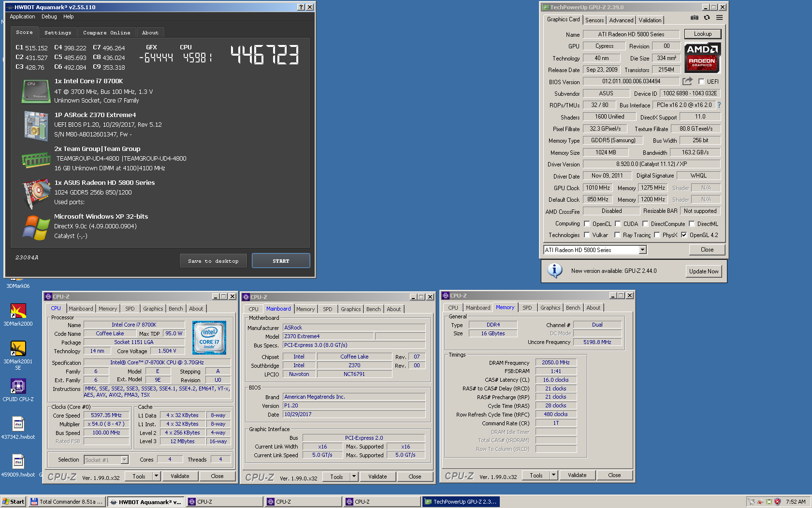Switch to the Advanced tab in GPU-Z
Viewport: 812px width, 508px height.
(621, 20)
